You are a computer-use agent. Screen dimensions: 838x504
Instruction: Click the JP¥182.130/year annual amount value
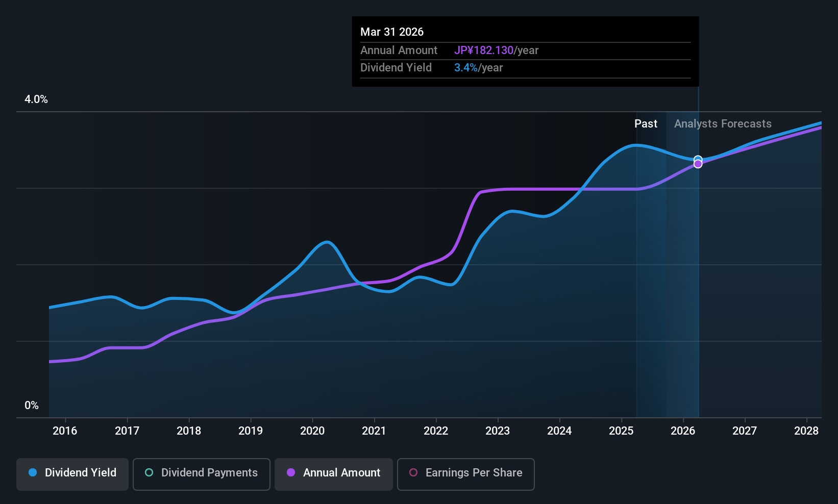pos(496,51)
